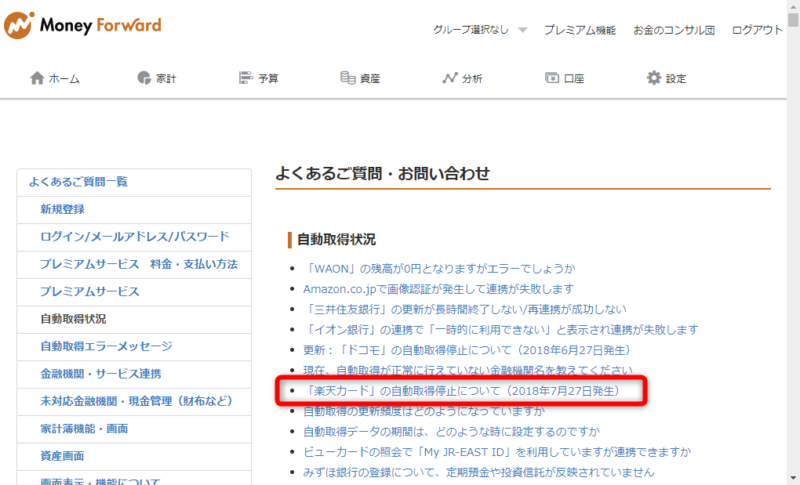800x485 pixels.
Task: Open お金のコンサル in top menu
Action: click(x=673, y=30)
